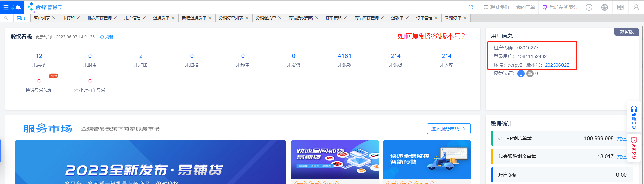Open the 4181 未退款 count
The image size is (644, 184).
point(344,56)
